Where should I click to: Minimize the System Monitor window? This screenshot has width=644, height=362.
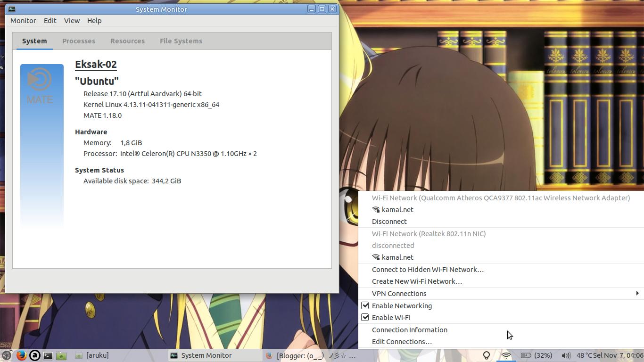[312, 9]
